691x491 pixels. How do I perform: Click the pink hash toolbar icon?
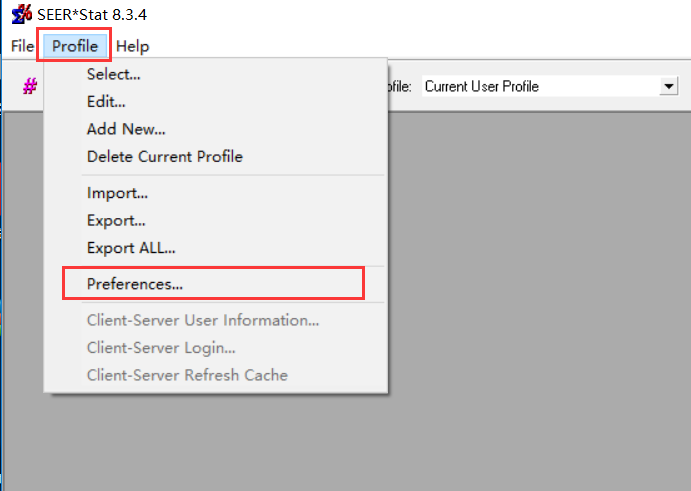[30, 86]
